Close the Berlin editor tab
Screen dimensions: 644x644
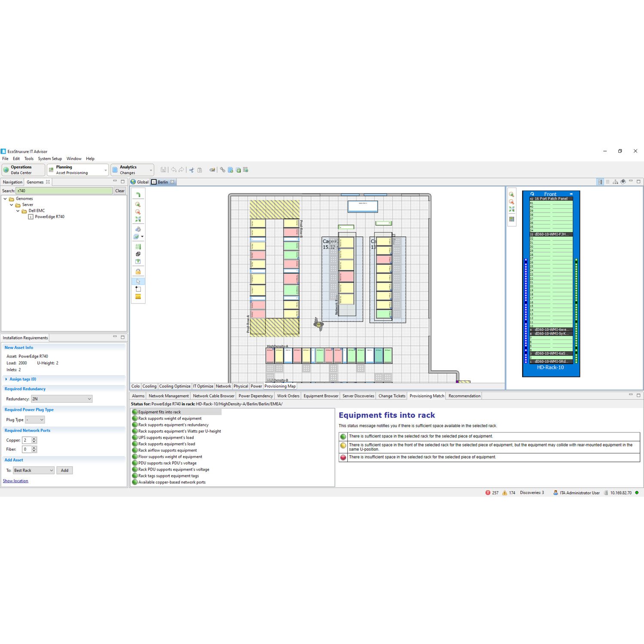point(172,182)
